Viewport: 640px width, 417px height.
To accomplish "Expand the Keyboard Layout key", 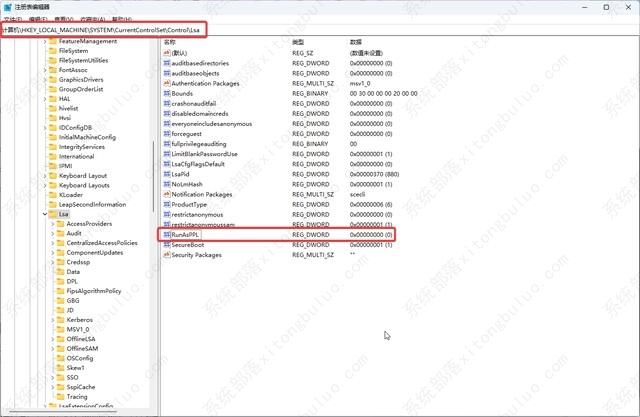I will (x=45, y=176).
